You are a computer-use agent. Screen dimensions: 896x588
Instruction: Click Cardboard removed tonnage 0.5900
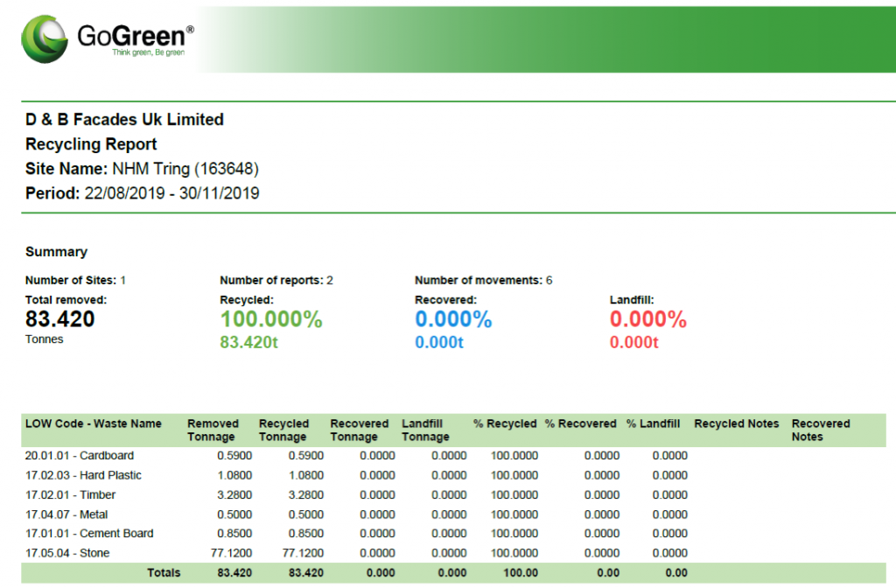pos(234,455)
